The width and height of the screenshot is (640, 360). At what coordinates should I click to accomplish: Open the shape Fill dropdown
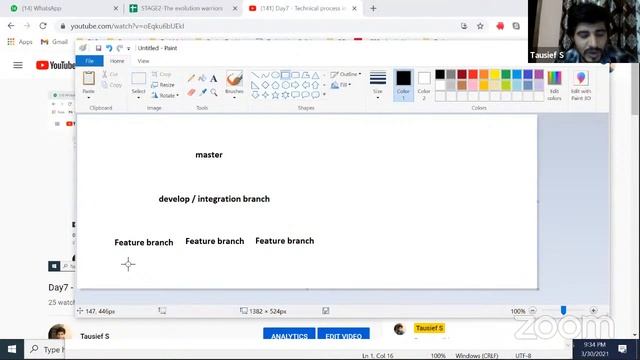(x=341, y=85)
